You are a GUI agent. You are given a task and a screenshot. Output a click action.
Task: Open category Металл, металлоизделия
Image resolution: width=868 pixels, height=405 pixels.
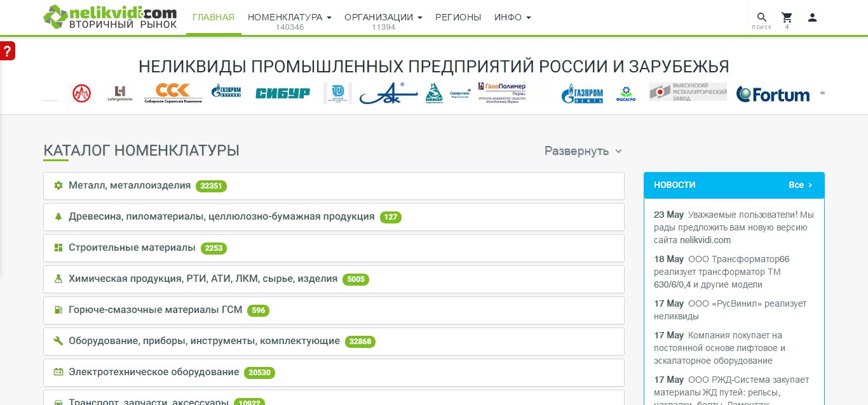tap(334, 186)
